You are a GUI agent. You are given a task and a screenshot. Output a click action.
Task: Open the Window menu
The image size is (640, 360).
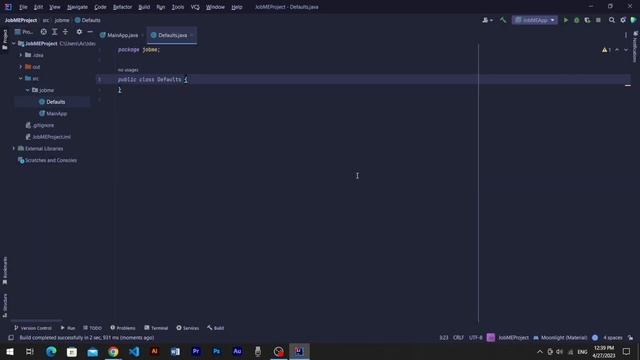pos(215,7)
